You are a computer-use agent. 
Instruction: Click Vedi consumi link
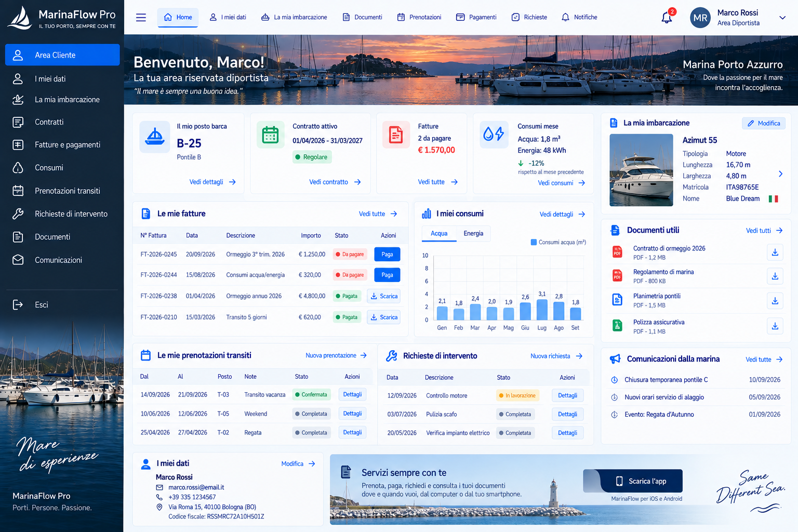[x=561, y=183]
